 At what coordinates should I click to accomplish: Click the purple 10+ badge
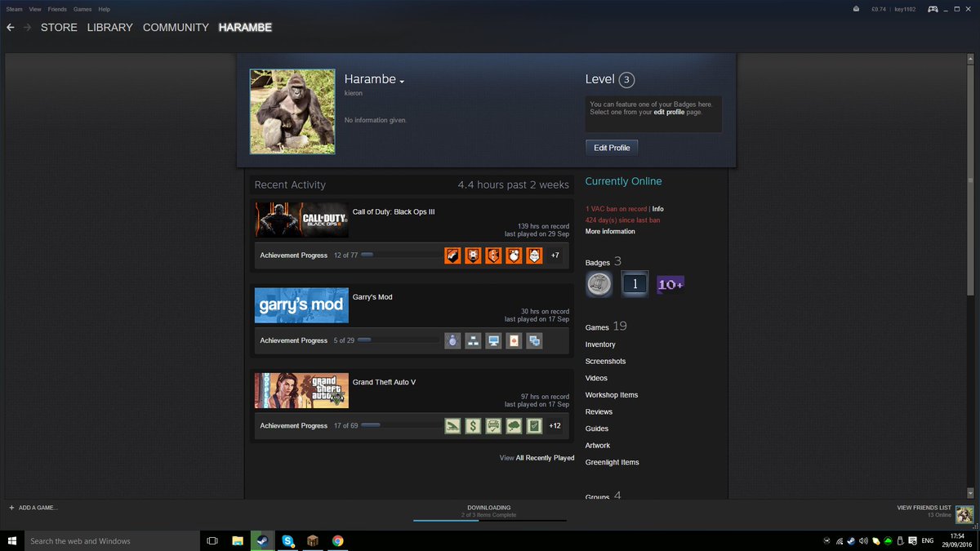(670, 284)
